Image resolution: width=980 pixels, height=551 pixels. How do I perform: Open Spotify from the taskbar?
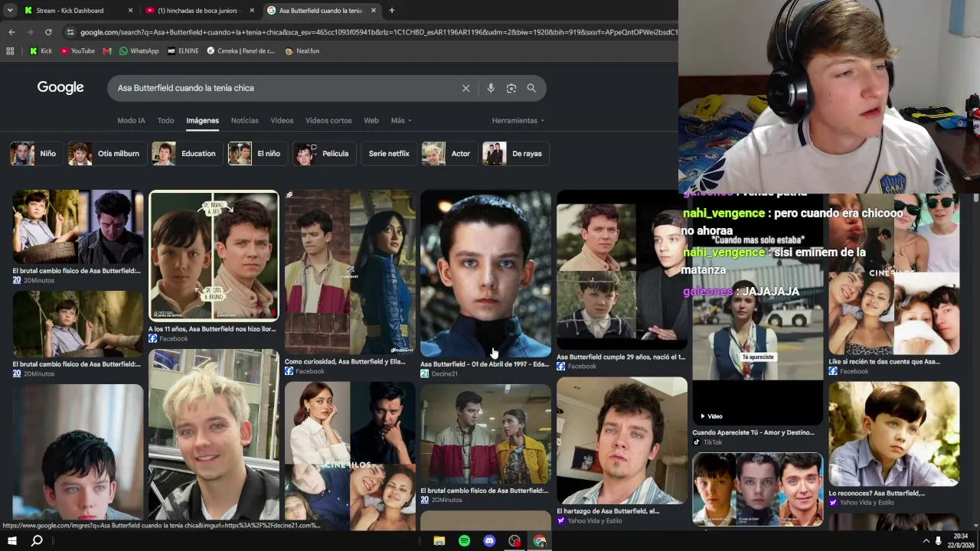464,541
